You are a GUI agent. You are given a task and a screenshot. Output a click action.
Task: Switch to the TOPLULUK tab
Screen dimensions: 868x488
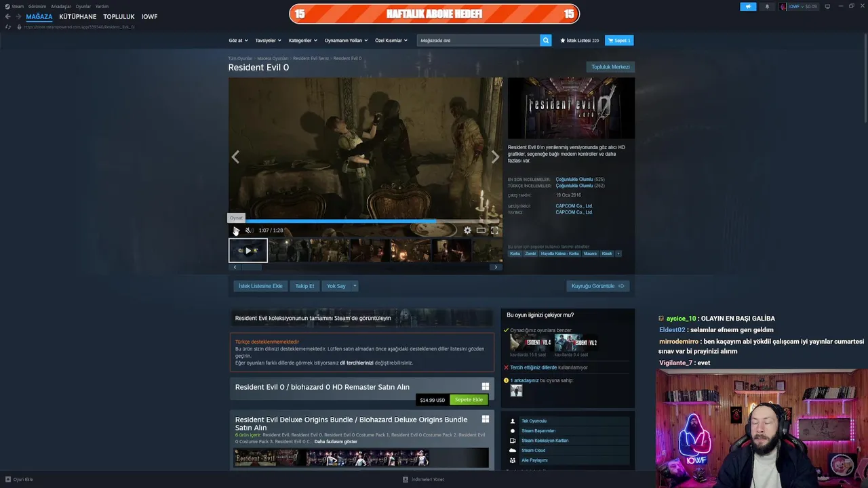point(119,16)
